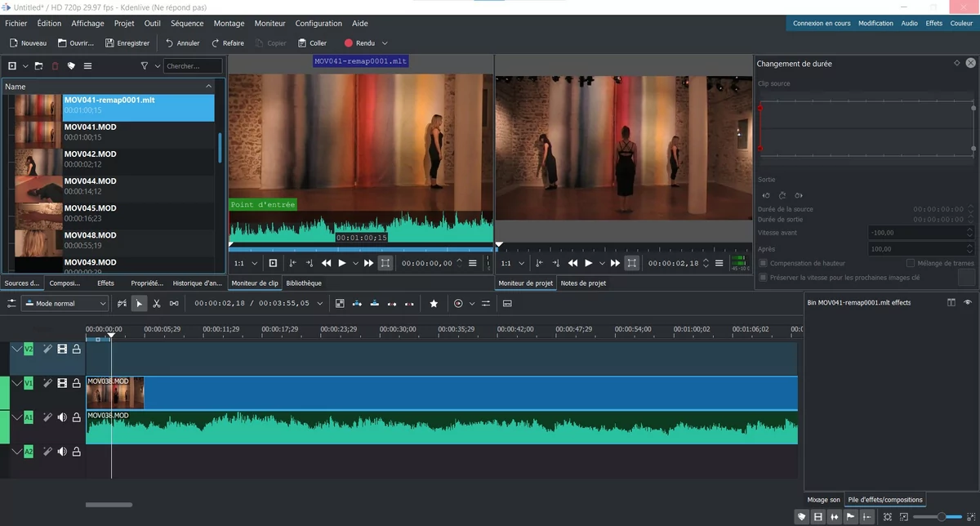Collapse the V2 track chevron
Image resolution: width=980 pixels, height=526 pixels.
pos(16,349)
